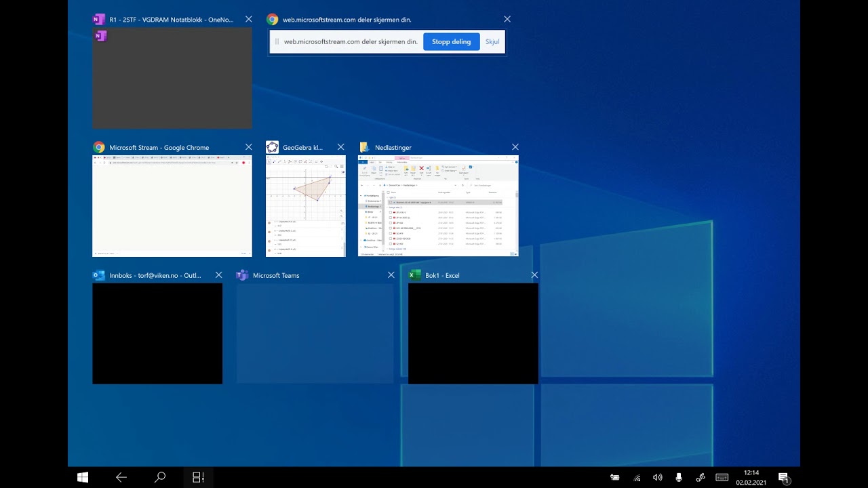
Task: Click the Chrome icon beside the web.microsoftstream.com title
Action: click(x=273, y=20)
